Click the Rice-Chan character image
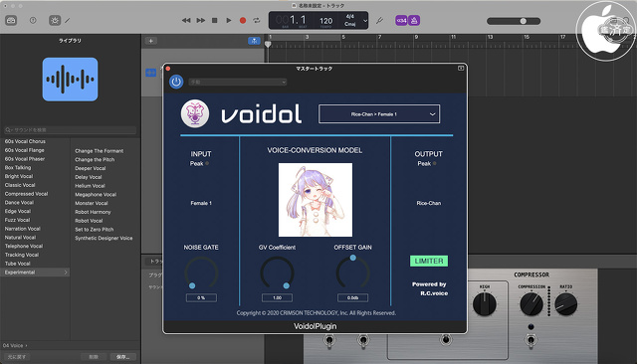The image size is (637, 364). (x=316, y=200)
